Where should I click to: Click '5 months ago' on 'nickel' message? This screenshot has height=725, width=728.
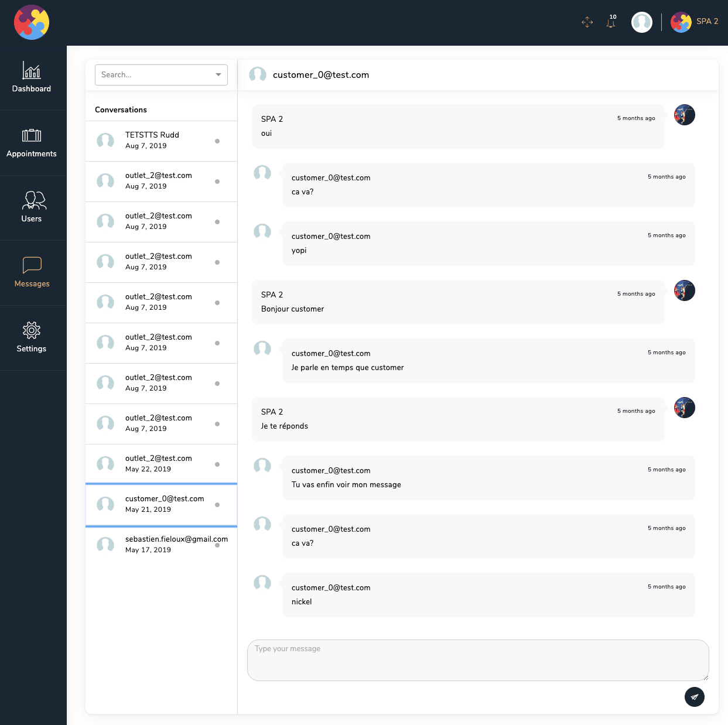click(x=667, y=587)
